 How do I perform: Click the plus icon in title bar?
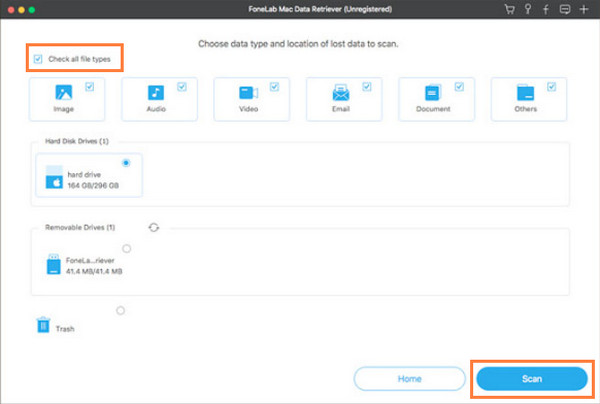point(584,9)
